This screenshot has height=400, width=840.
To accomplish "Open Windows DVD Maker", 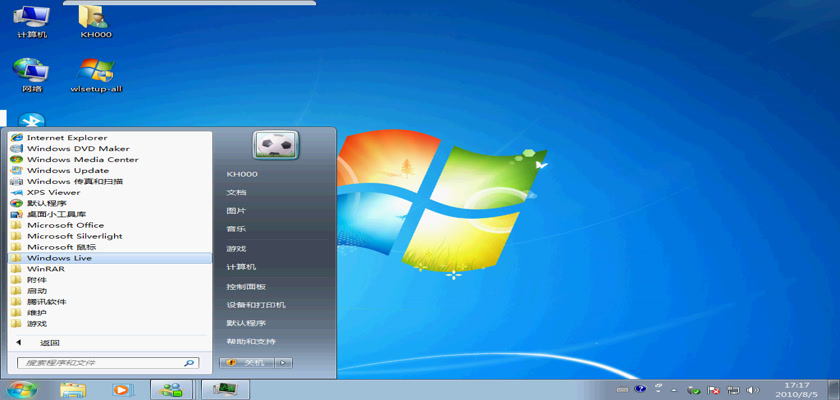I will 110,148.
